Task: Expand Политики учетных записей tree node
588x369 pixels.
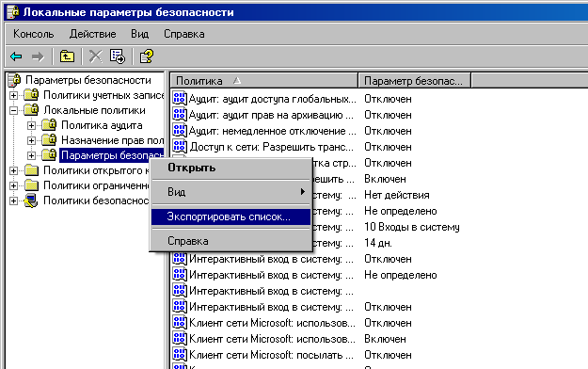Action: tap(13, 95)
